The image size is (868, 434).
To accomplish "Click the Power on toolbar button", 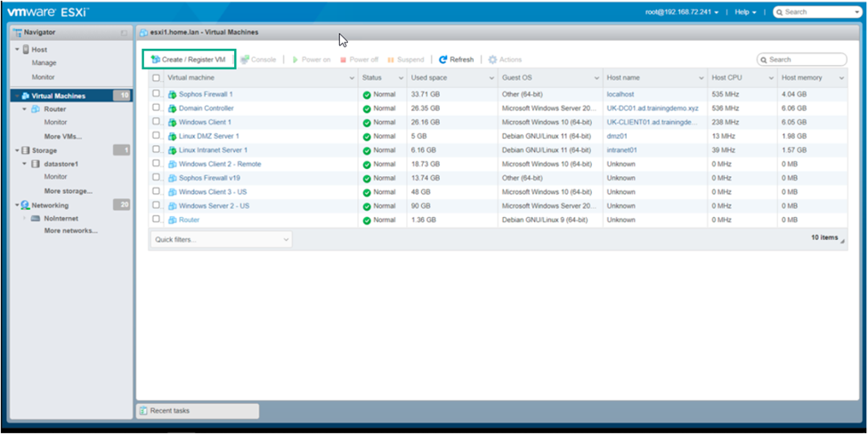I will [x=312, y=60].
